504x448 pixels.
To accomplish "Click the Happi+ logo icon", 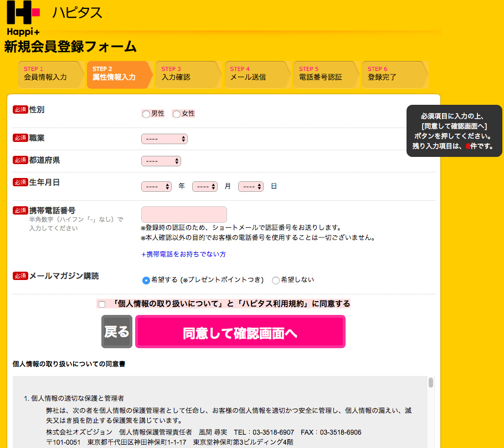I will click(x=23, y=18).
